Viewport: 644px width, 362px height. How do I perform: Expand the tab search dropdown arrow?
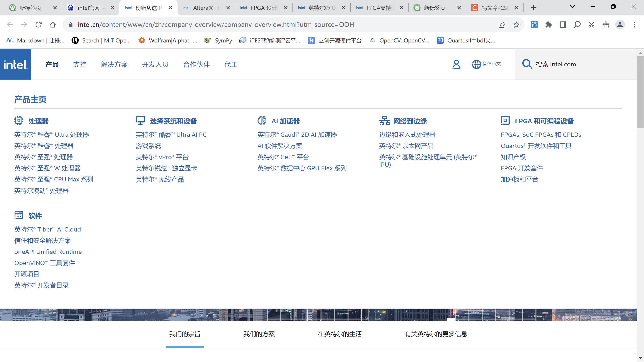pyautogui.click(x=572, y=7)
